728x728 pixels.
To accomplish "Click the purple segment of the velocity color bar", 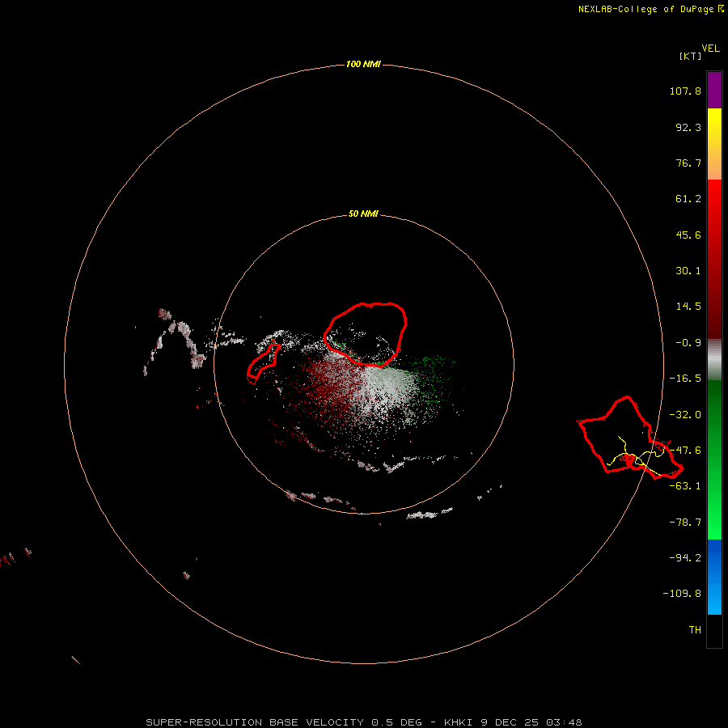I will 714,90.
